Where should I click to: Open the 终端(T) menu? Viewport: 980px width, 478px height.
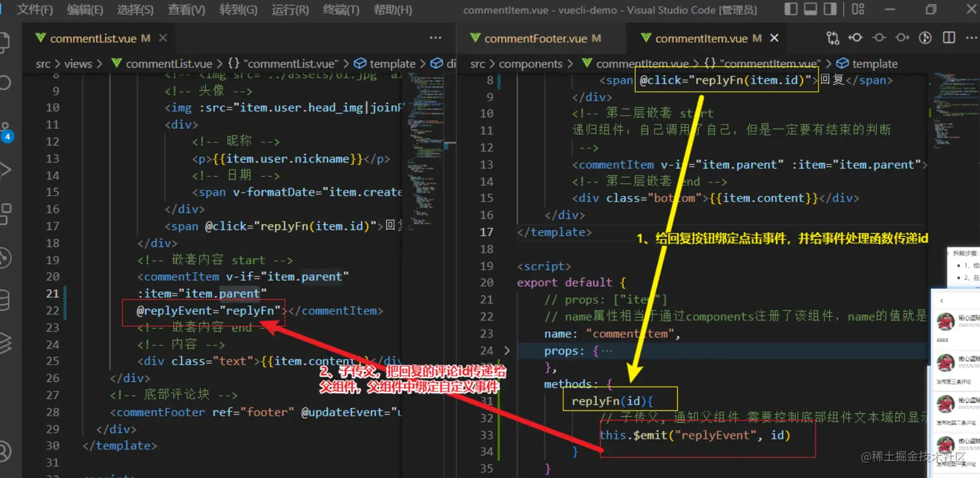341,10
